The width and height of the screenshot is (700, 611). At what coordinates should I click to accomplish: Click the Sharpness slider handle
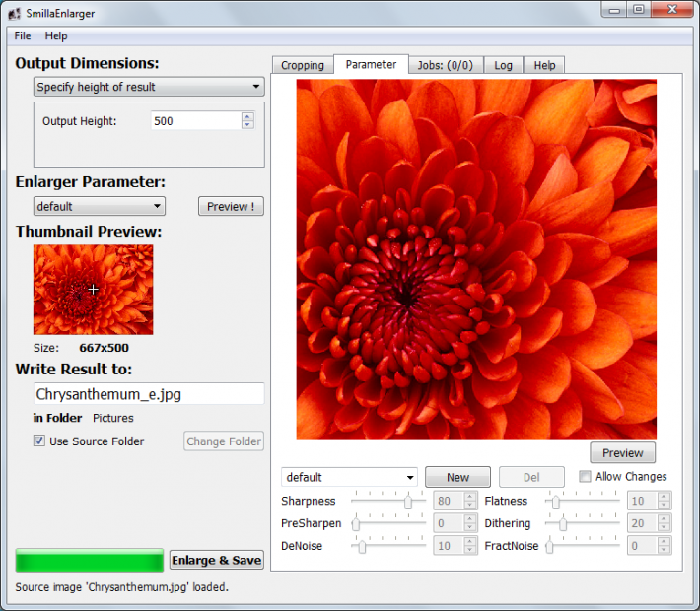click(408, 502)
